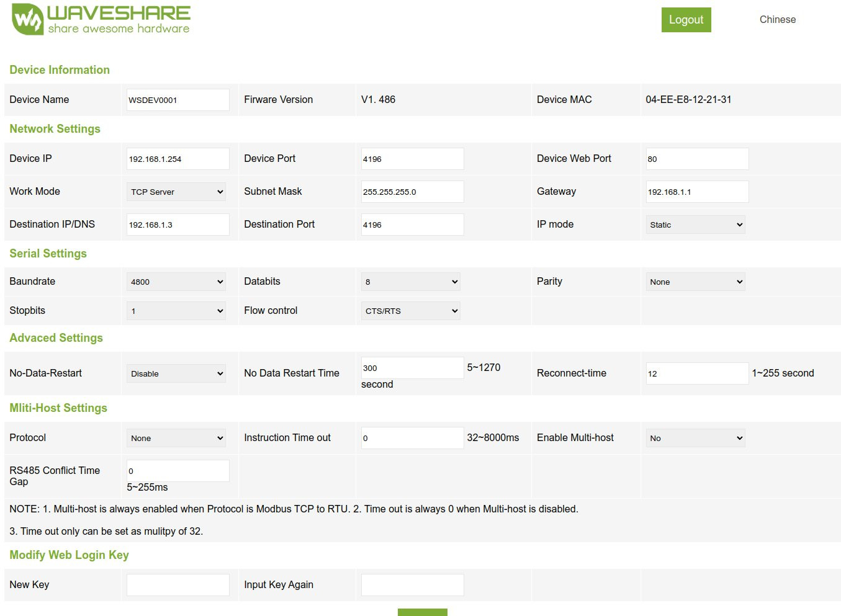Click the Device Information heading
This screenshot has width=841, height=616.
coord(60,70)
